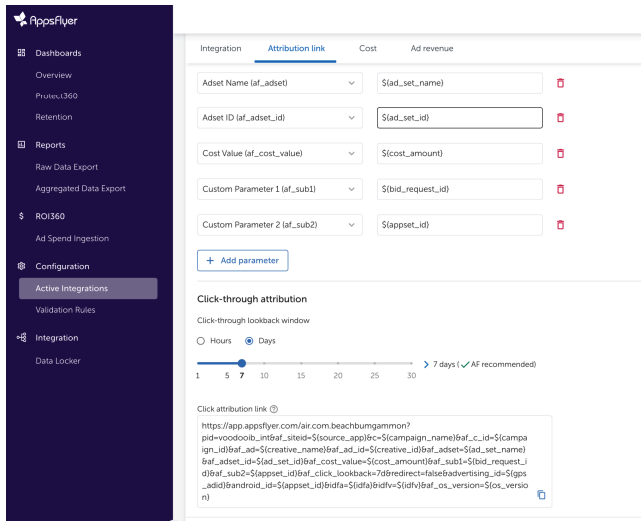Open Raw Data Export
641x526 pixels.
67,167
